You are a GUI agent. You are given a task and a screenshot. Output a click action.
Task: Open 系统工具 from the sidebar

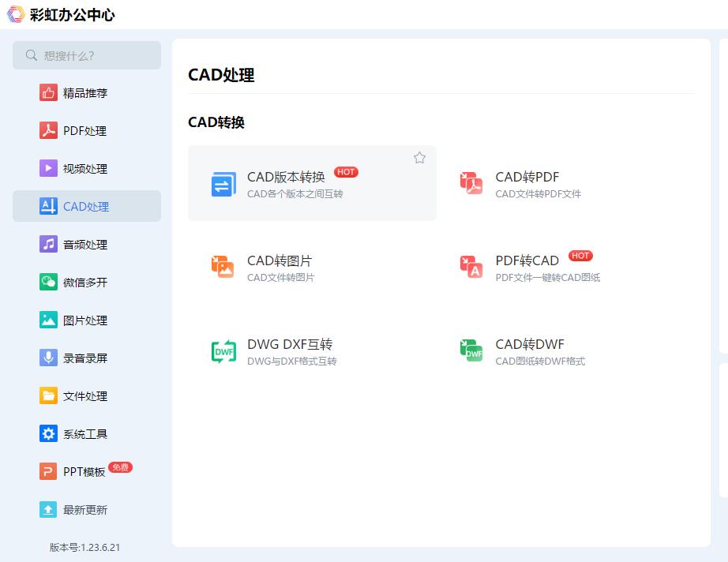83,433
